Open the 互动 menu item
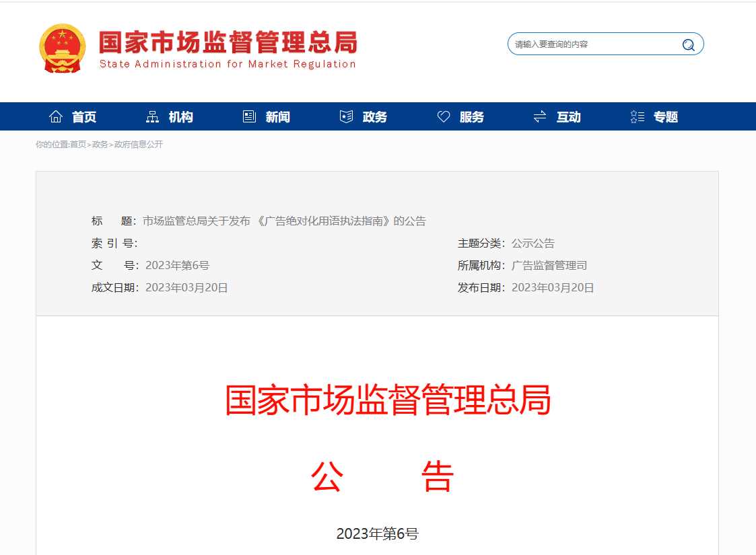The image size is (756, 555). coord(568,117)
